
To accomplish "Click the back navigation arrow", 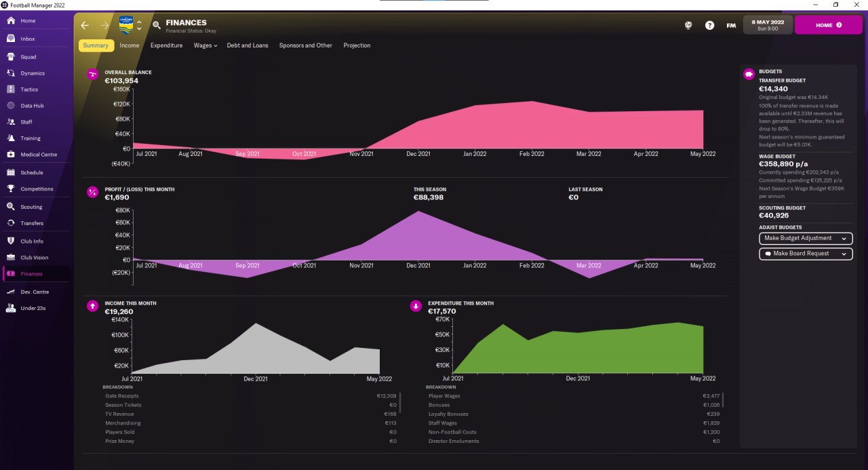I will coord(85,25).
